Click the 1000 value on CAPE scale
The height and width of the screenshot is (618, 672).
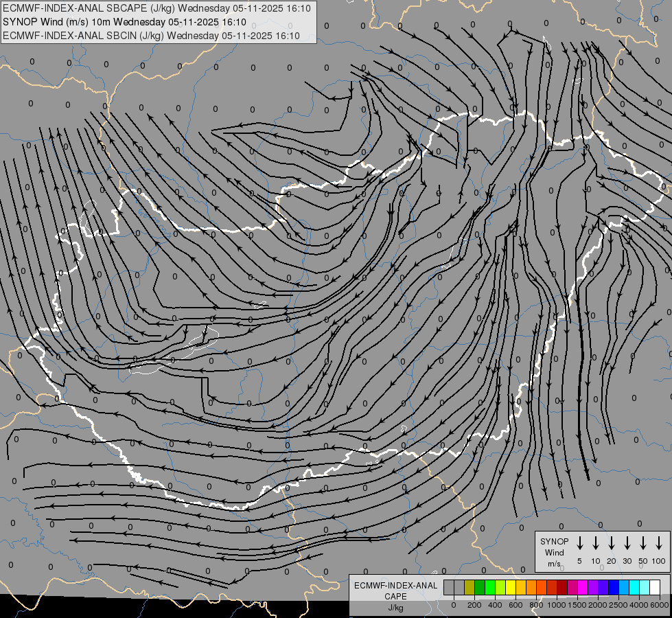(557, 605)
